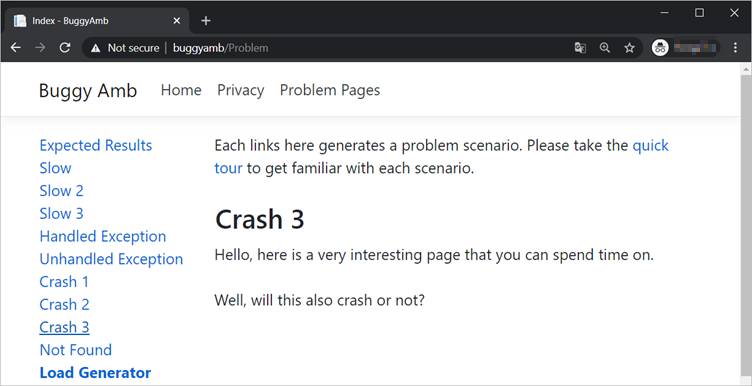Maximize the browser window
The image size is (752, 386).
click(x=699, y=13)
